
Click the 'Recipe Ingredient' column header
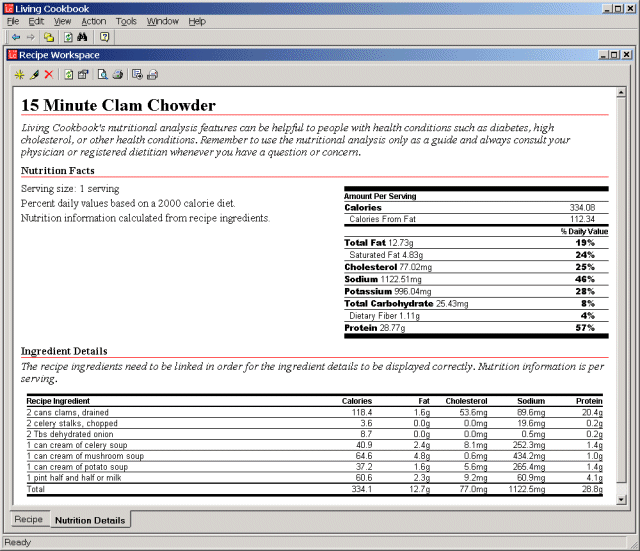58,401
